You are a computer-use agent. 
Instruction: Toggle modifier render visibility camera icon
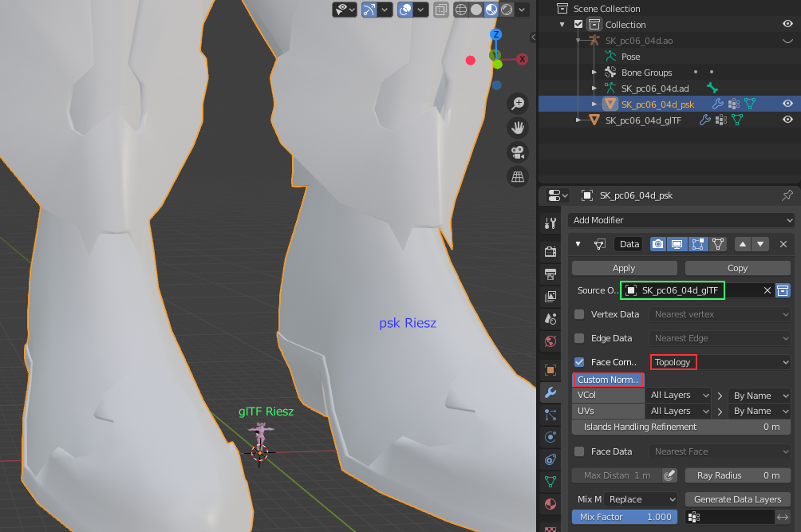click(x=658, y=244)
